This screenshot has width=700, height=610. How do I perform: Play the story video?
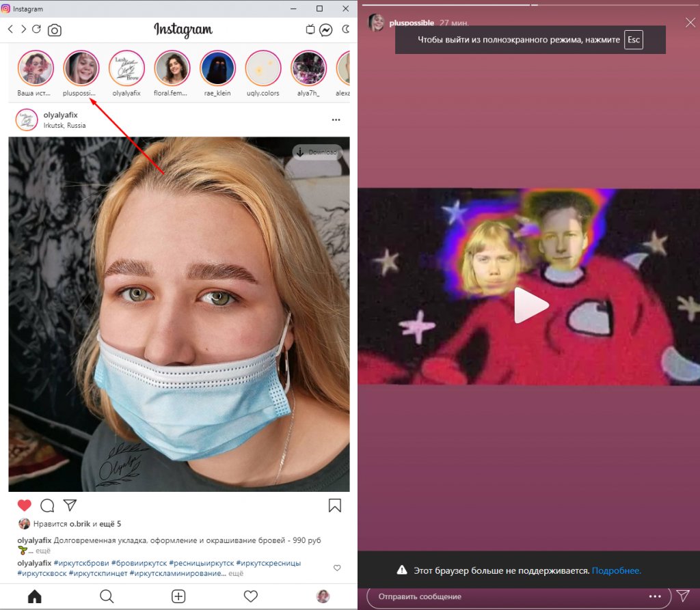click(x=530, y=305)
